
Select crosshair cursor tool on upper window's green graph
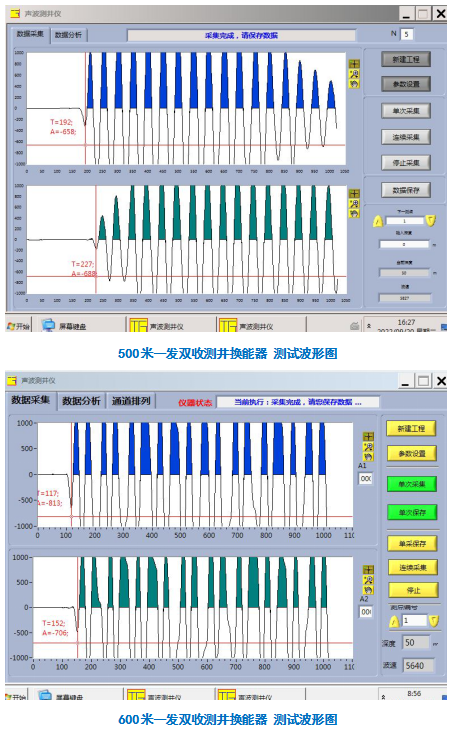354,193
